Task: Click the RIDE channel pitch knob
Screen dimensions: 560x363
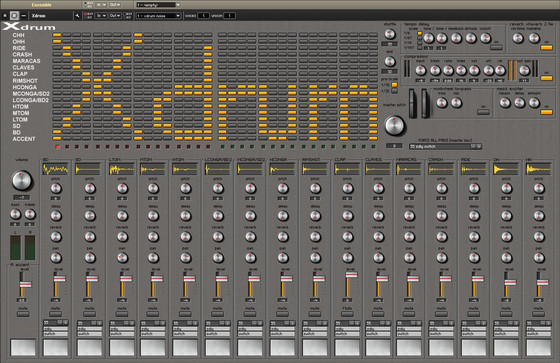Action: pyautogui.click(x=474, y=188)
